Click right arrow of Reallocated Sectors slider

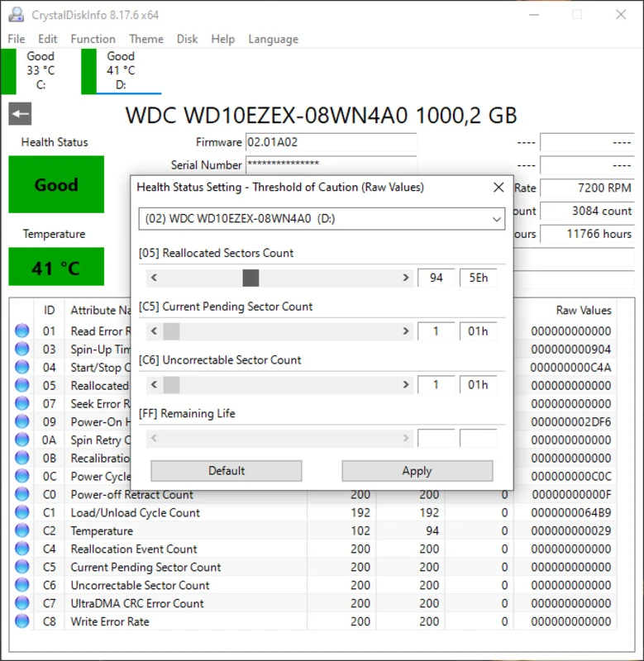coord(405,278)
